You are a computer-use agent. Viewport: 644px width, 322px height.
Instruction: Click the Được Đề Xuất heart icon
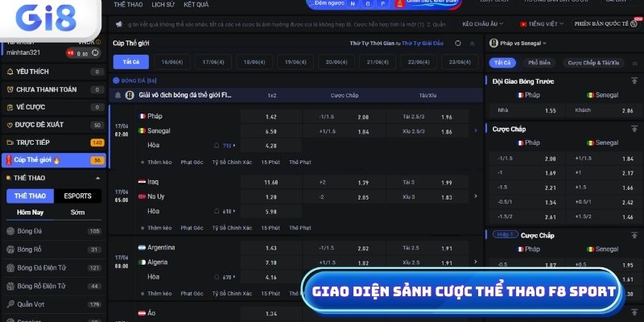tap(10, 125)
